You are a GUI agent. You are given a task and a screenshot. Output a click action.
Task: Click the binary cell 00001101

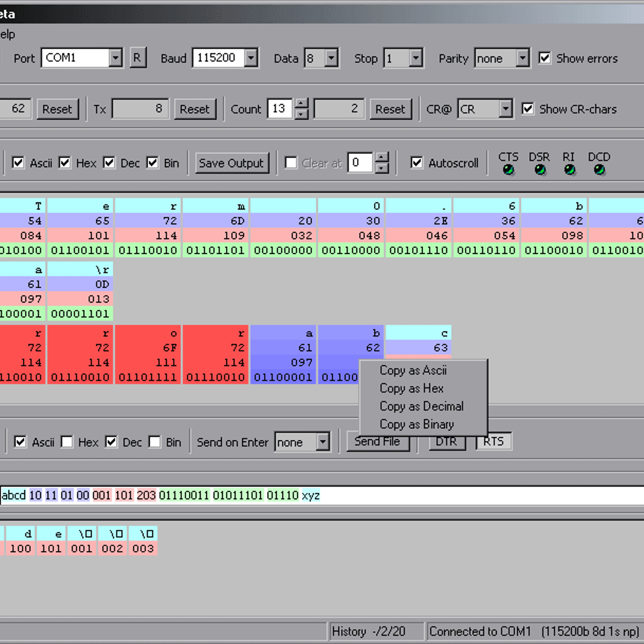coord(80,313)
